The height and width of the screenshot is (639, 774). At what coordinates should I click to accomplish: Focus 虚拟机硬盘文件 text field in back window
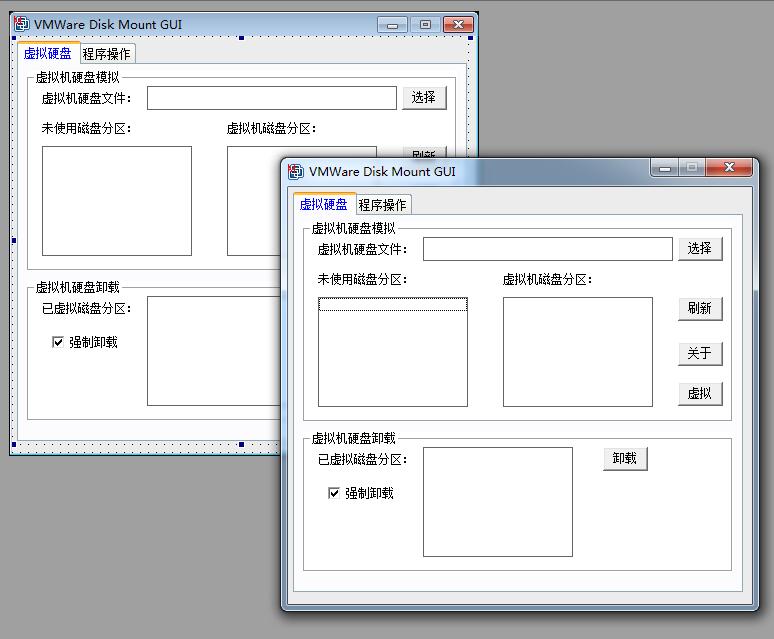click(271, 98)
